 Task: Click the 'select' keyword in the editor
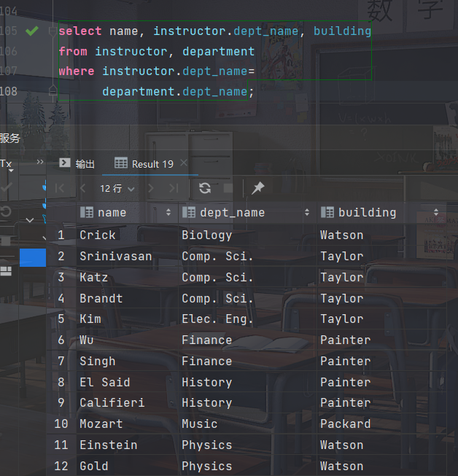click(80, 31)
